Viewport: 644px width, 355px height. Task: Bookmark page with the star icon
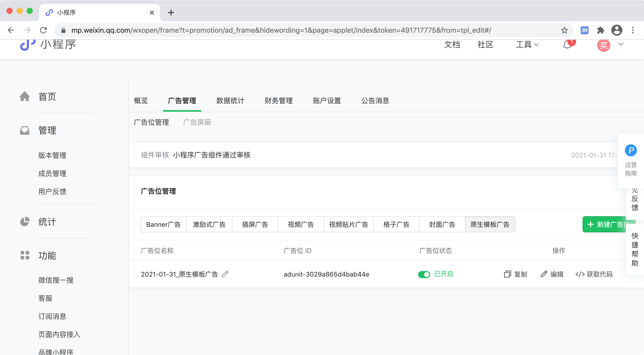[564, 30]
